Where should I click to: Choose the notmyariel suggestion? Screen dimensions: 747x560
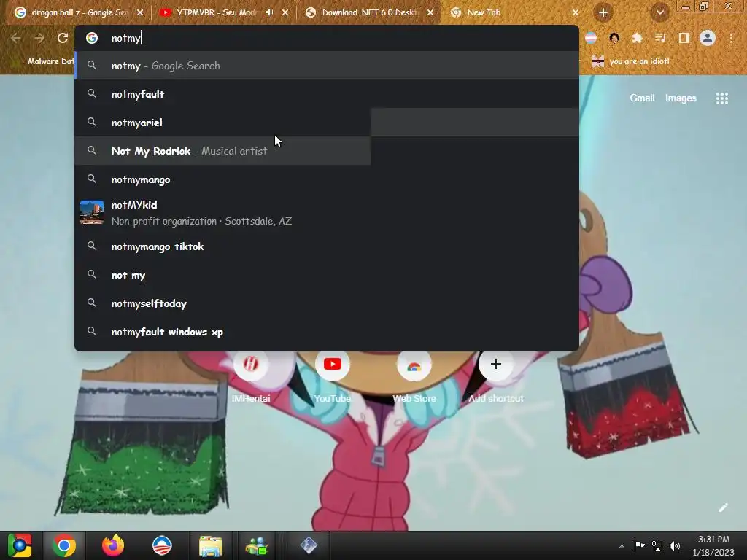click(x=326, y=122)
